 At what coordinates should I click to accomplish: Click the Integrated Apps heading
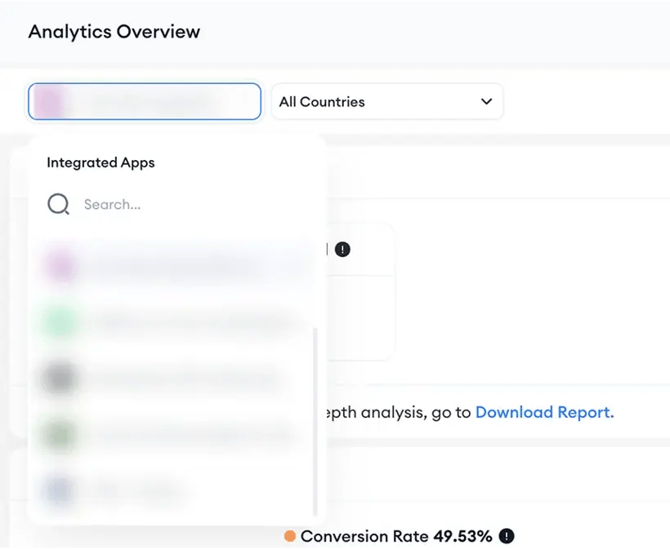(x=101, y=163)
